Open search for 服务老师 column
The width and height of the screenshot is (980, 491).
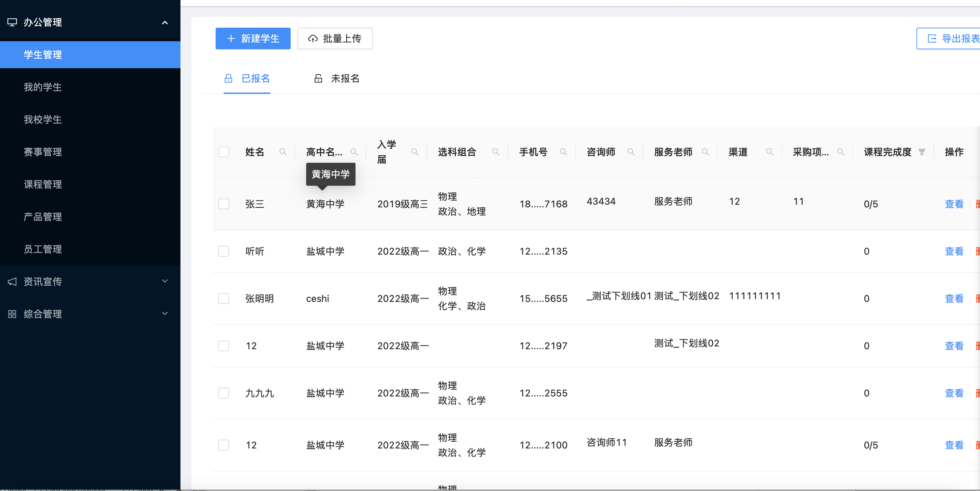click(705, 152)
